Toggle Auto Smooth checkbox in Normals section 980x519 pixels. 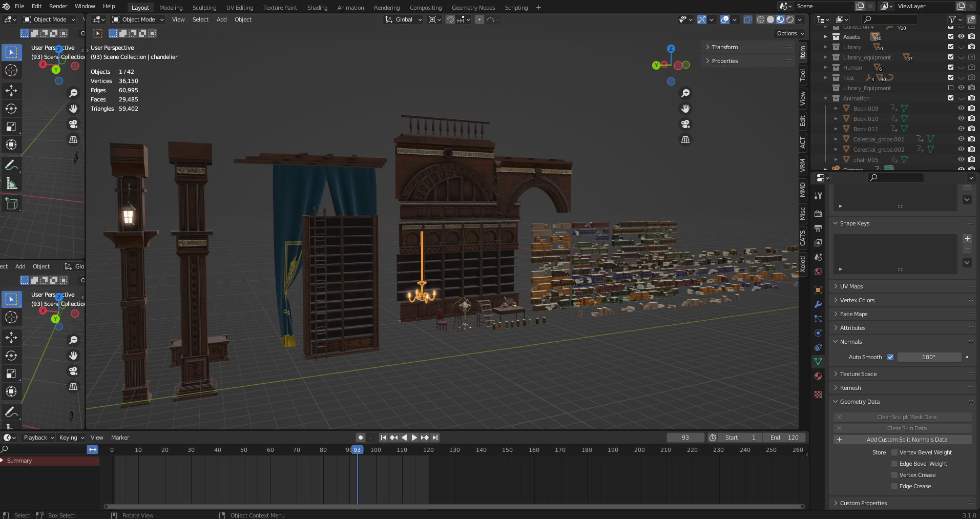(891, 357)
